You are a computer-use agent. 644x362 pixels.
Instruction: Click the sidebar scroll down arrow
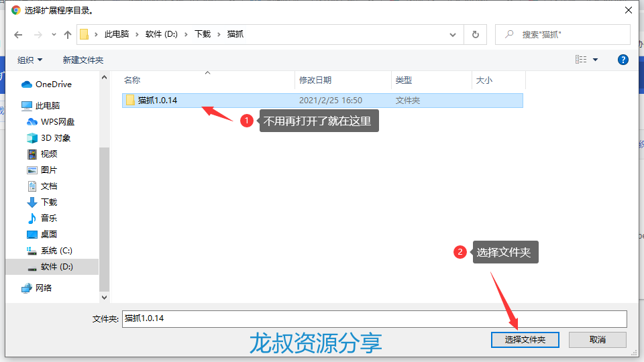[x=104, y=297]
